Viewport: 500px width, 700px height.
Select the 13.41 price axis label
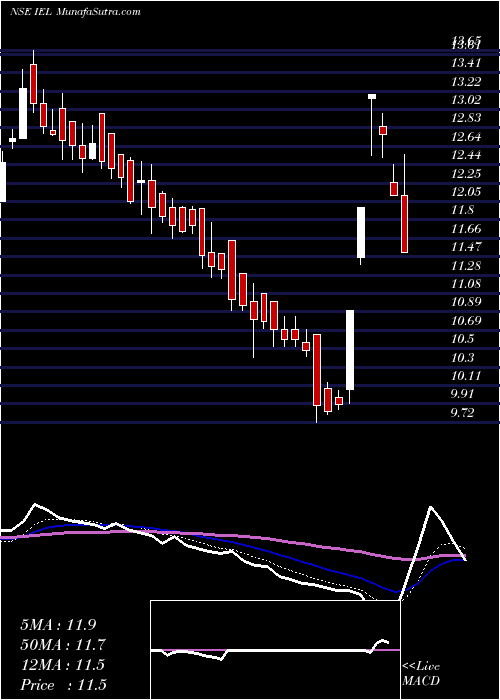(466, 63)
